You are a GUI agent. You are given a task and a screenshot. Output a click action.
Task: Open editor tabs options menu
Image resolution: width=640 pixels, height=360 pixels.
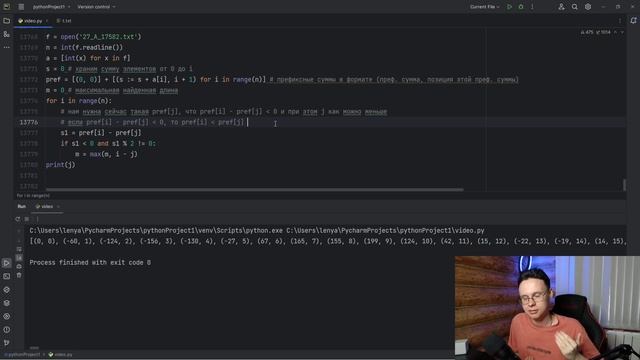click(x=620, y=20)
